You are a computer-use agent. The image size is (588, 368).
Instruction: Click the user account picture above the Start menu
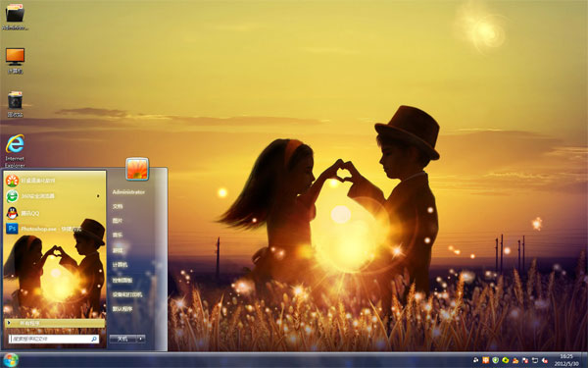click(x=137, y=169)
